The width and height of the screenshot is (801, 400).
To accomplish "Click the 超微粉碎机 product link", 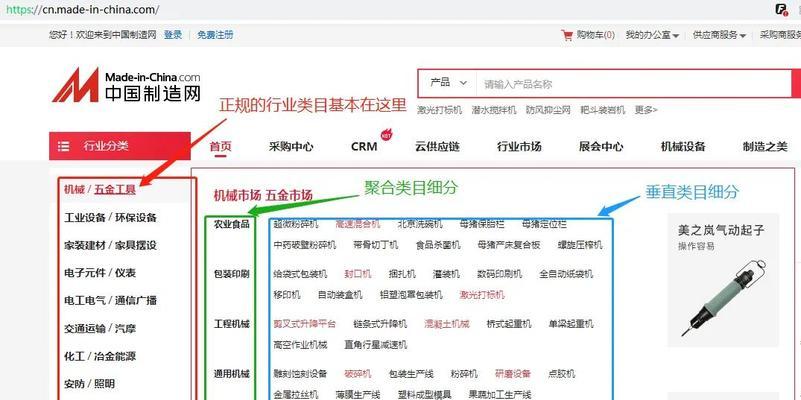I will coord(296,224).
